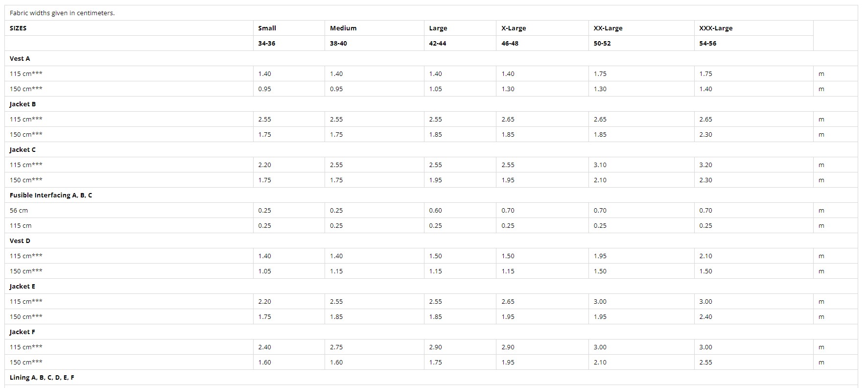The image size is (868, 388).
Task: Click the 54-56 size range cell
Action: click(x=708, y=44)
